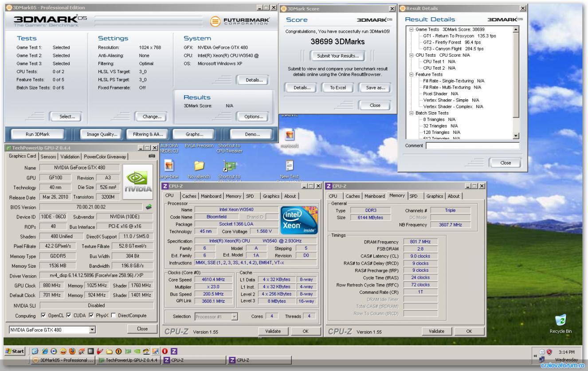Toggle the OpenCL checkbox in GPU-Z

44,316
